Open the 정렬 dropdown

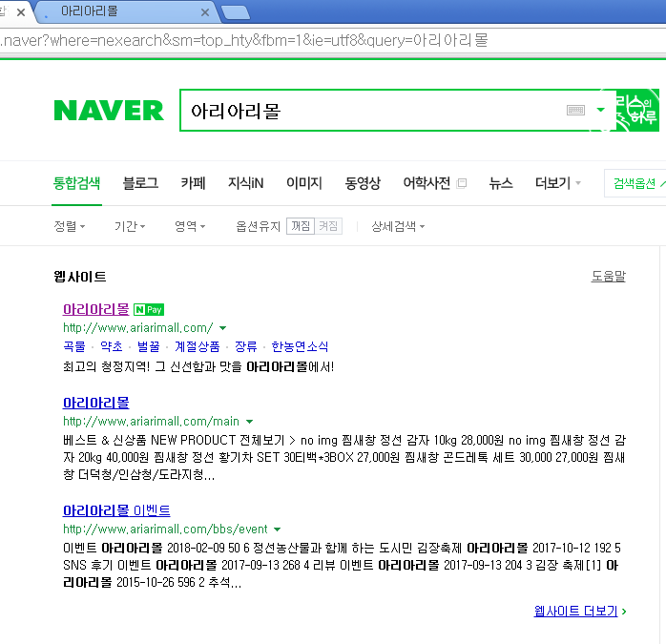(x=70, y=226)
